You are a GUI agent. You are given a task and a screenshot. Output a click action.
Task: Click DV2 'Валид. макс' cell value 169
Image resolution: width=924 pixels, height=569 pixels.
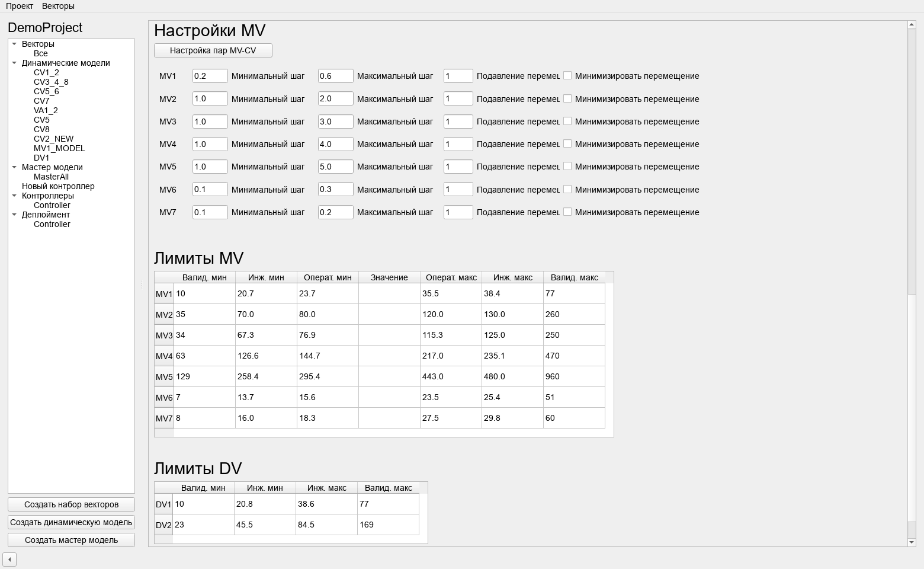[388, 525]
